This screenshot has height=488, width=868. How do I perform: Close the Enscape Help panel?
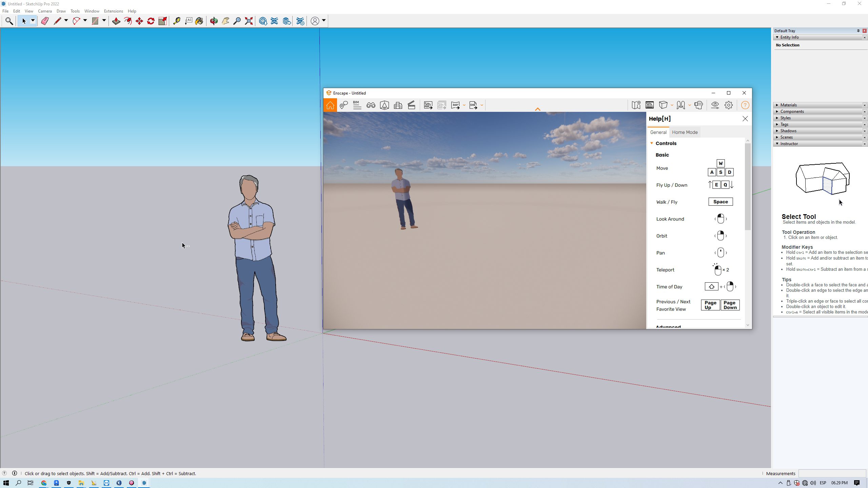[745, 119]
